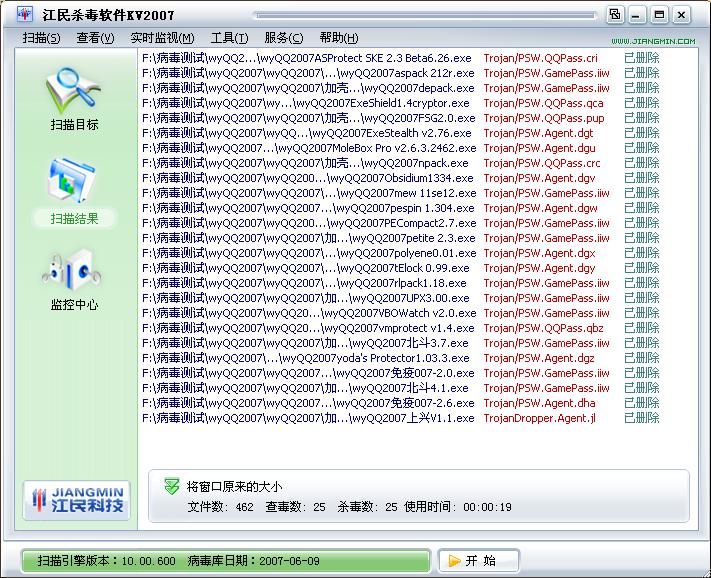
Task: Open the 扫描(S) menu
Action: [41, 38]
